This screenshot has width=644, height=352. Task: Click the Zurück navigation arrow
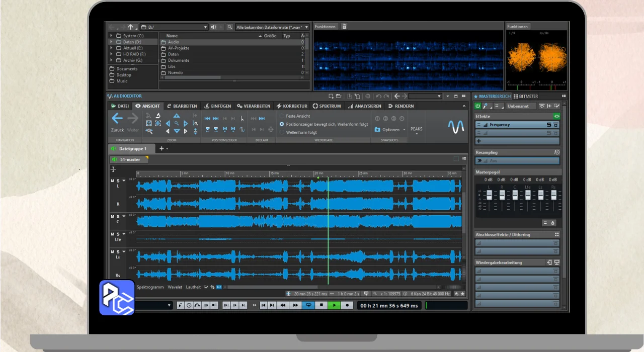(117, 119)
